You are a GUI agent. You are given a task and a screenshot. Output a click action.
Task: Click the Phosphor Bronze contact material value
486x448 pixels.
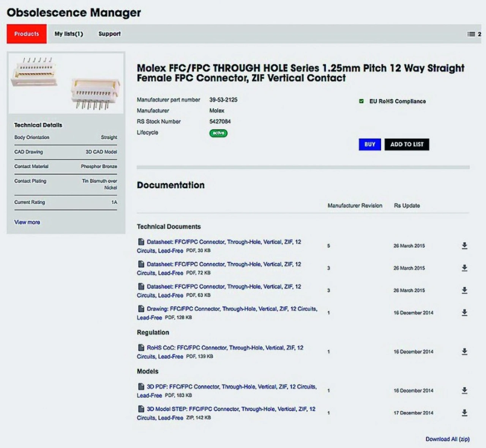[x=99, y=166]
